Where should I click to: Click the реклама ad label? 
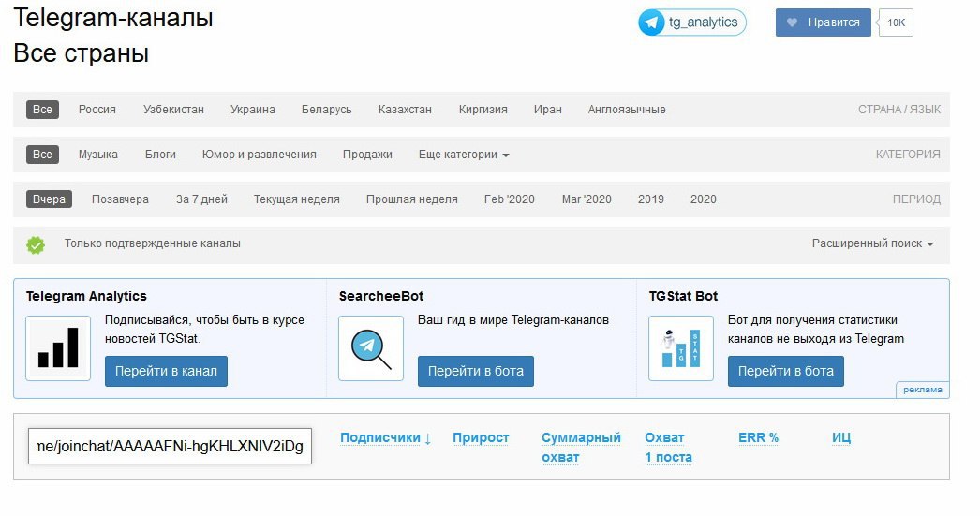[x=923, y=390]
